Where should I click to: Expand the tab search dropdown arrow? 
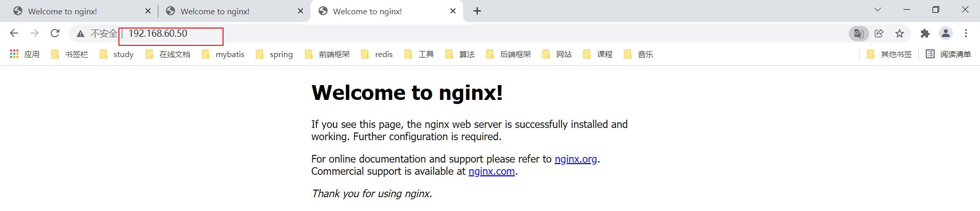pos(877,10)
